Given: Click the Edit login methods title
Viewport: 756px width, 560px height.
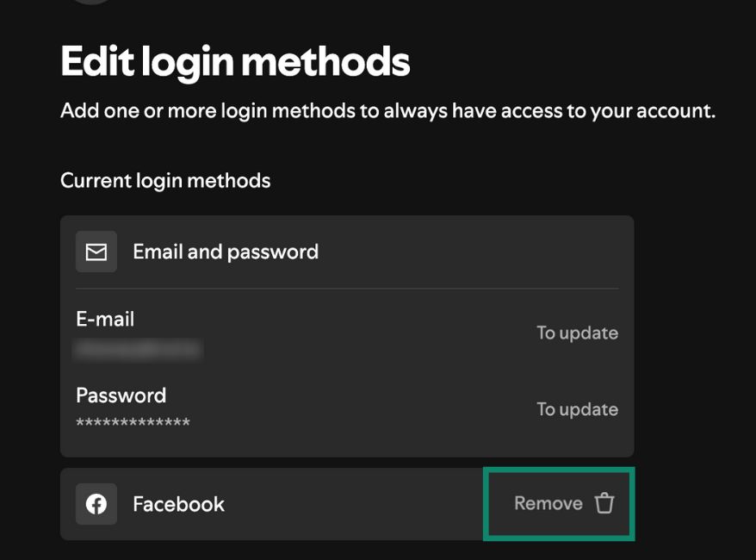Looking at the screenshot, I should (234, 60).
